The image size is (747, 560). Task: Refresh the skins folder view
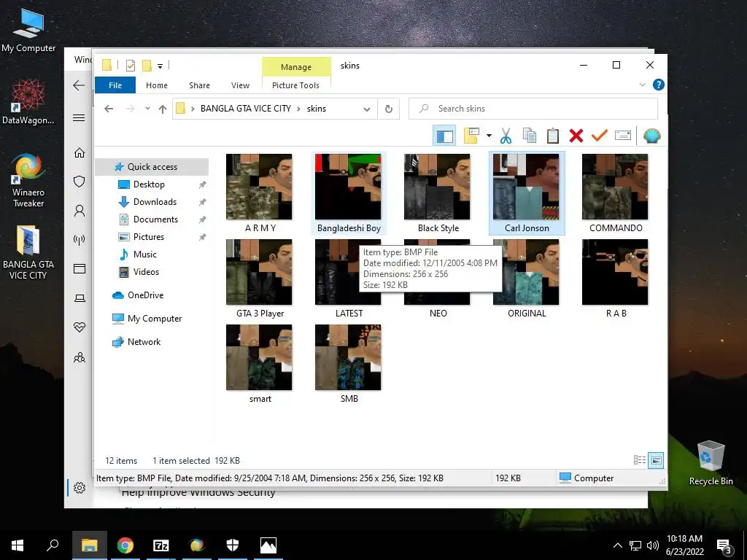(389, 109)
